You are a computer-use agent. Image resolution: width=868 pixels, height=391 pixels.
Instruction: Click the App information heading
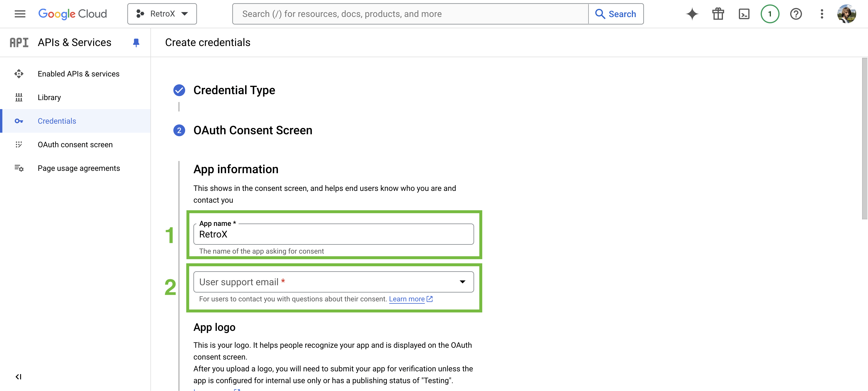coord(236,169)
